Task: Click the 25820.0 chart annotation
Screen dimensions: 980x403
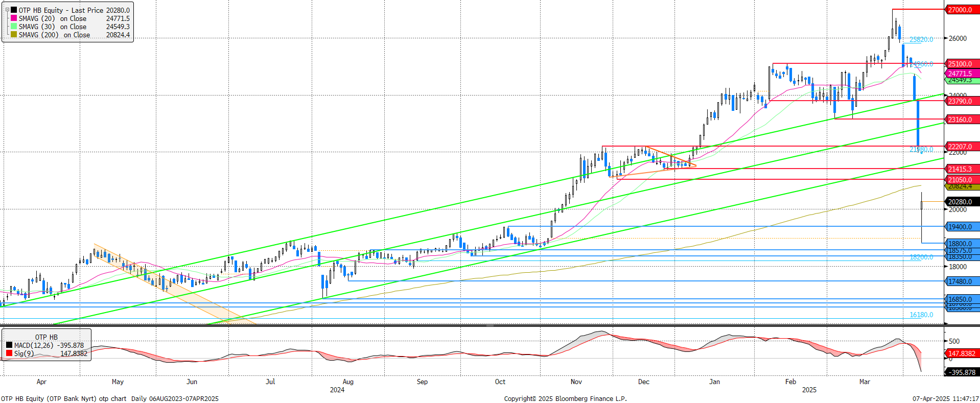Action: coord(921,39)
